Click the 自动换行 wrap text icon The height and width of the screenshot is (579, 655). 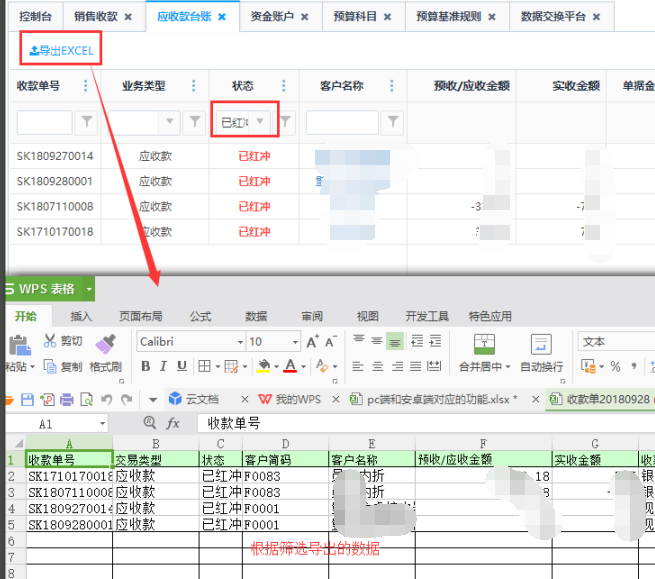point(541,351)
